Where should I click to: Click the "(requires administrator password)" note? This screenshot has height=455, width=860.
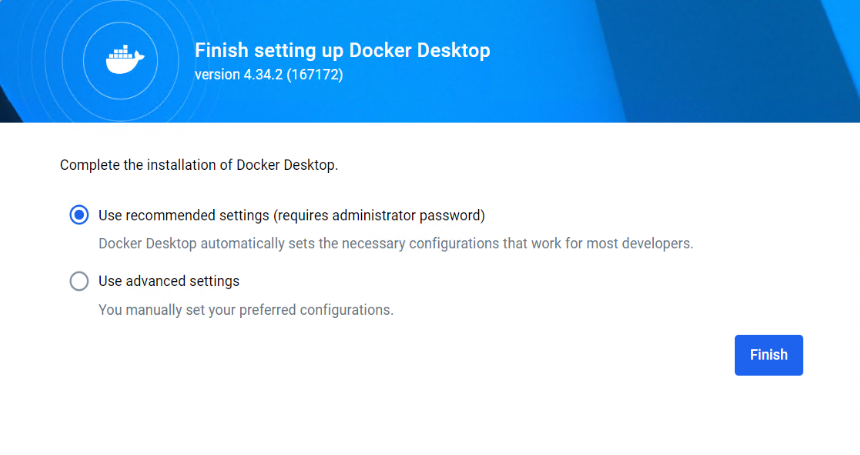(x=379, y=215)
